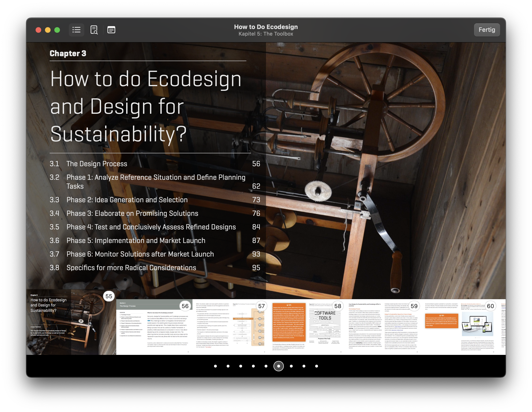
Task: Open section 3.8 Specifics for more Radical Considerations
Action: coord(155,268)
